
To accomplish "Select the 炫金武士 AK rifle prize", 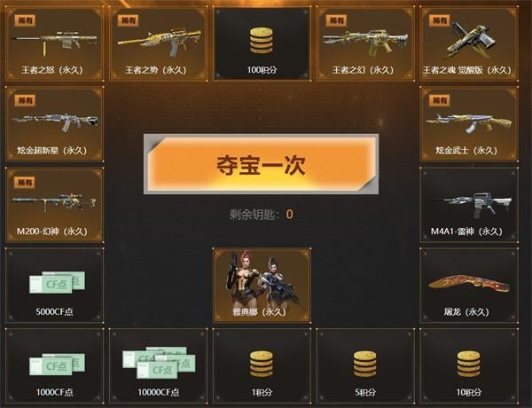I will [x=469, y=124].
